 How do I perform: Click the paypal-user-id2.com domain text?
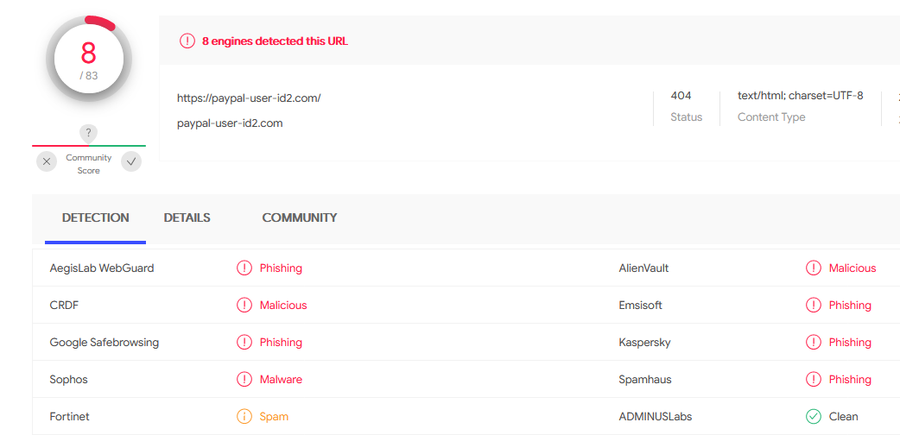(x=230, y=123)
